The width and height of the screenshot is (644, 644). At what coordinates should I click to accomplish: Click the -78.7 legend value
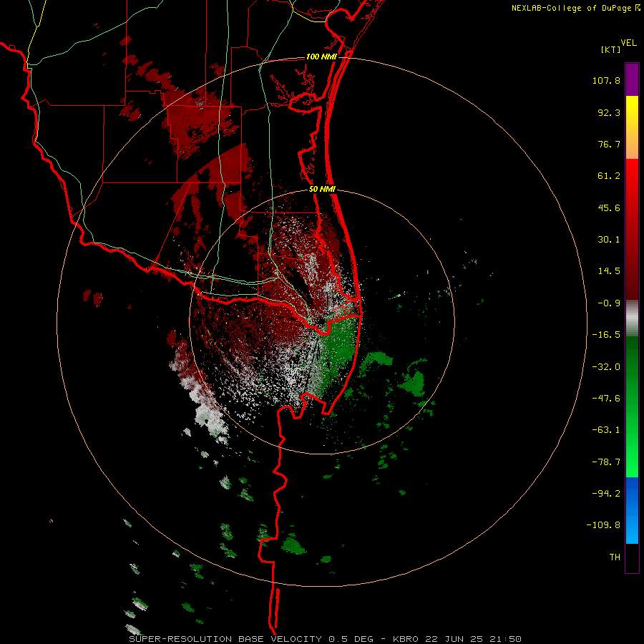coord(606,462)
